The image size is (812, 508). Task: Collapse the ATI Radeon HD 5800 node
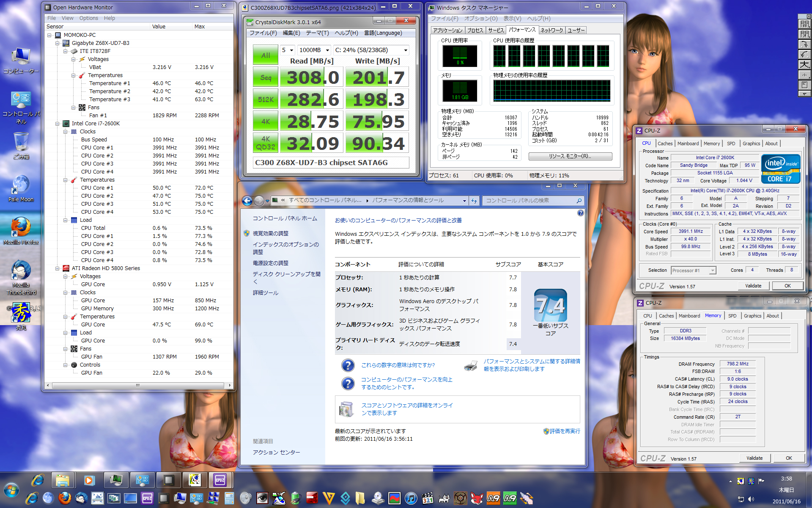[x=58, y=268]
